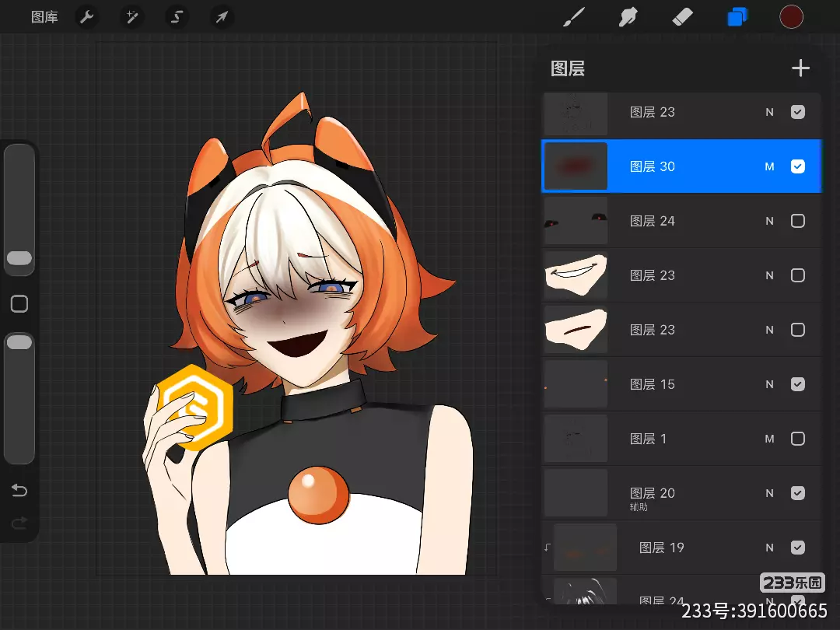Open blend mode M of 图层 30
Screen dimensions: 840x630
click(769, 166)
